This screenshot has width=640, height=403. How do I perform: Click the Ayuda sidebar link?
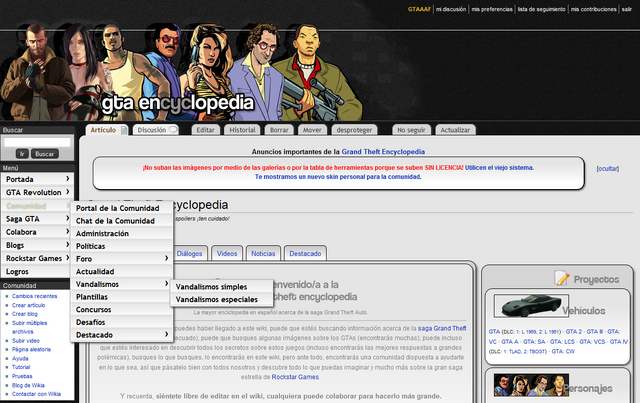(20, 358)
